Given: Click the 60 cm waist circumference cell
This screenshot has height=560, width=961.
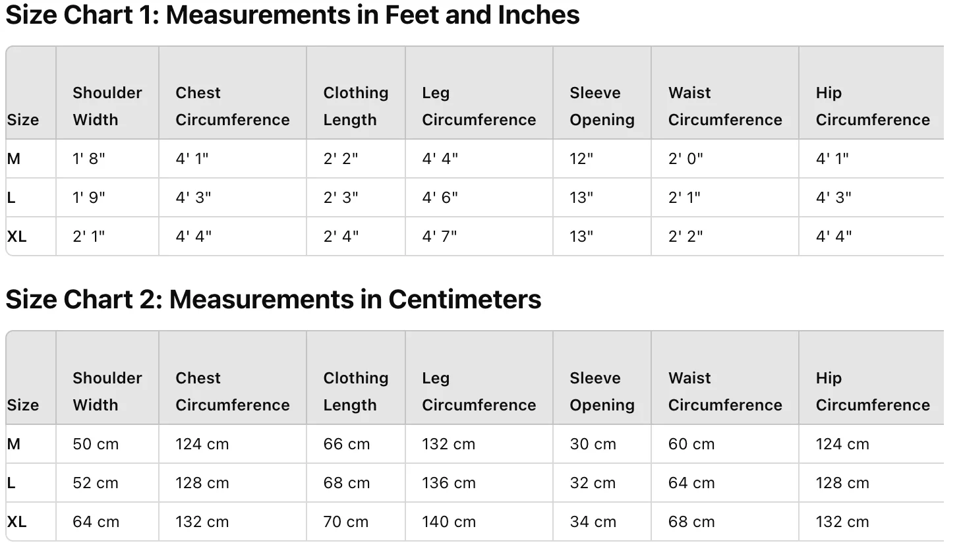Looking at the screenshot, I should tap(691, 444).
